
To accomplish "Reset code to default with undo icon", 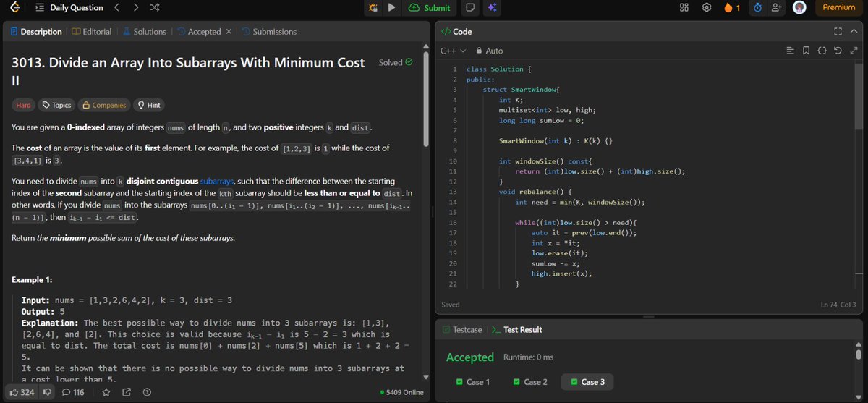I will [x=838, y=51].
